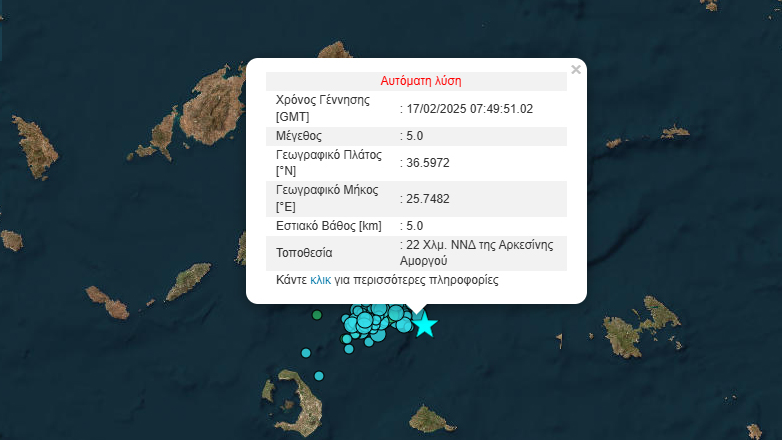This screenshot has width=782, height=440.
Task: Select the 'Μέγεθος' magnitude label
Action: (299, 136)
